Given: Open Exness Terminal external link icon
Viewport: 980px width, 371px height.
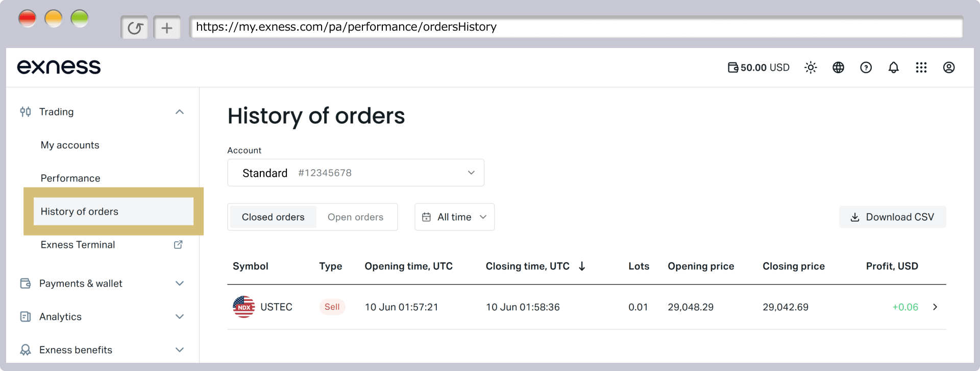Looking at the screenshot, I should coord(178,245).
